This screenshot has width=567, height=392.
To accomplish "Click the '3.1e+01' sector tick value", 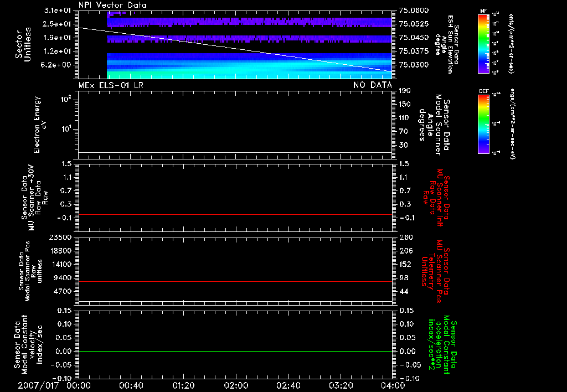I will 57,11.
